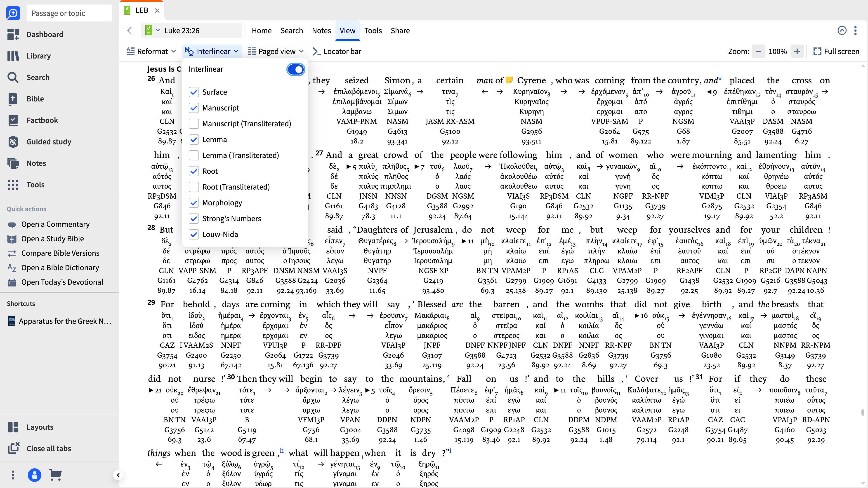
Task: Click the Open Today's Devotional calendar icon
Action: (12, 282)
